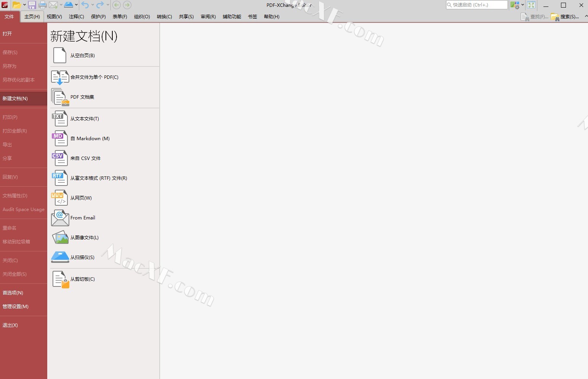Viewport: 588px width, 379px height.
Task: Click the picture icon for 从图像文件(L)
Action: 60,237
